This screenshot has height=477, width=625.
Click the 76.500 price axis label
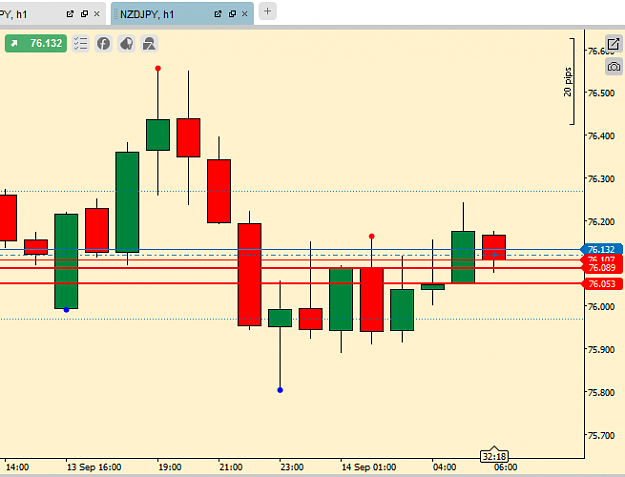(x=601, y=93)
